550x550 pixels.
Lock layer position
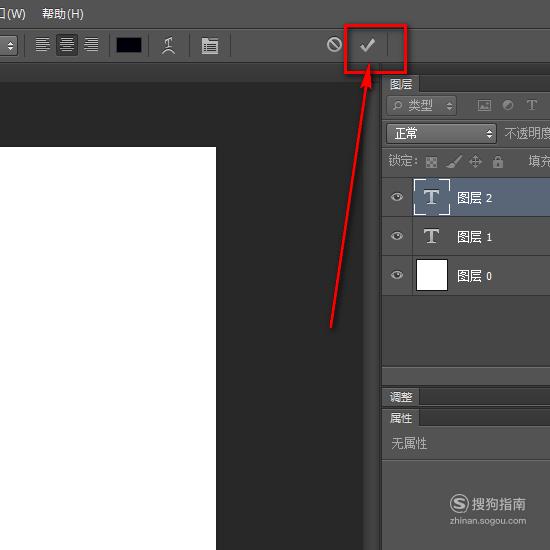475,162
